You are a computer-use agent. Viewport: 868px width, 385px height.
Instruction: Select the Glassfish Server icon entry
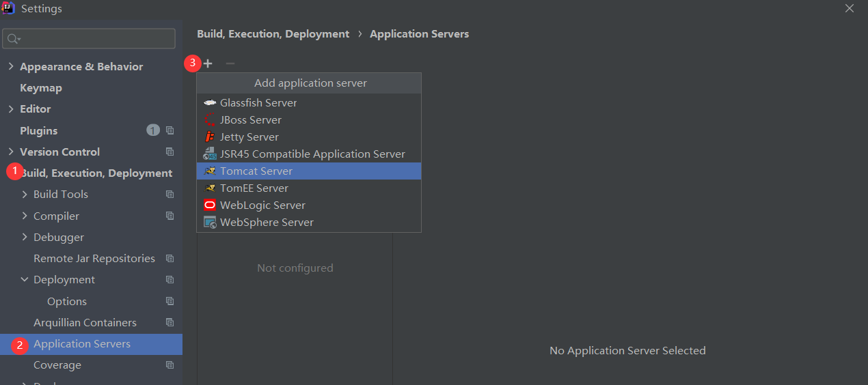[210, 103]
